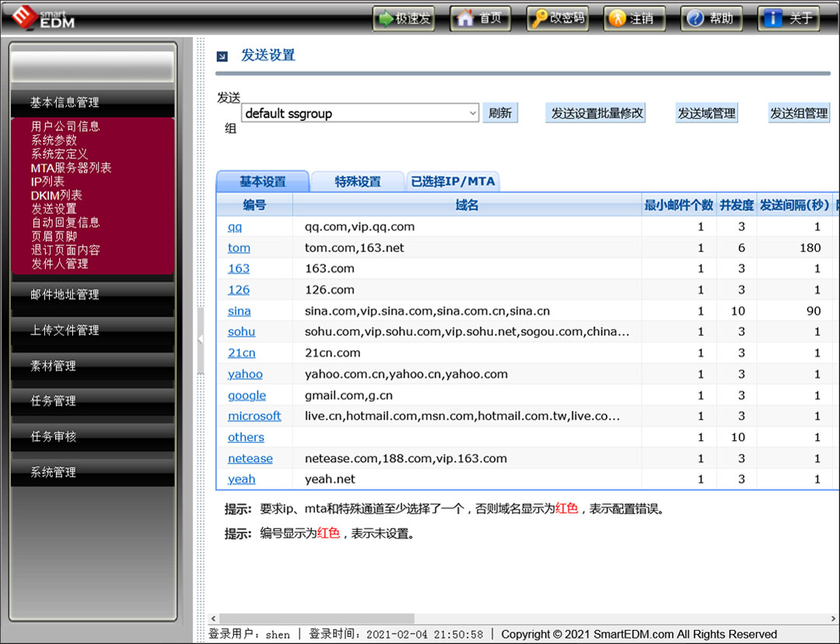Viewport: 840px width, 644px height.
Task: Open the 发送组 default ssgroup dropdown
Action: click(360, 113)
